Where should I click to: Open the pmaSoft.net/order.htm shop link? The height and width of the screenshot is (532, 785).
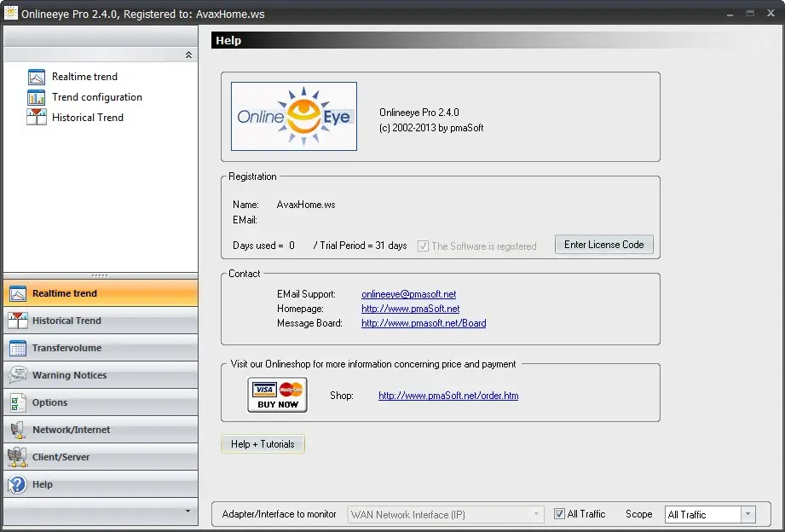pyautogui.click(x=448, y=396)
